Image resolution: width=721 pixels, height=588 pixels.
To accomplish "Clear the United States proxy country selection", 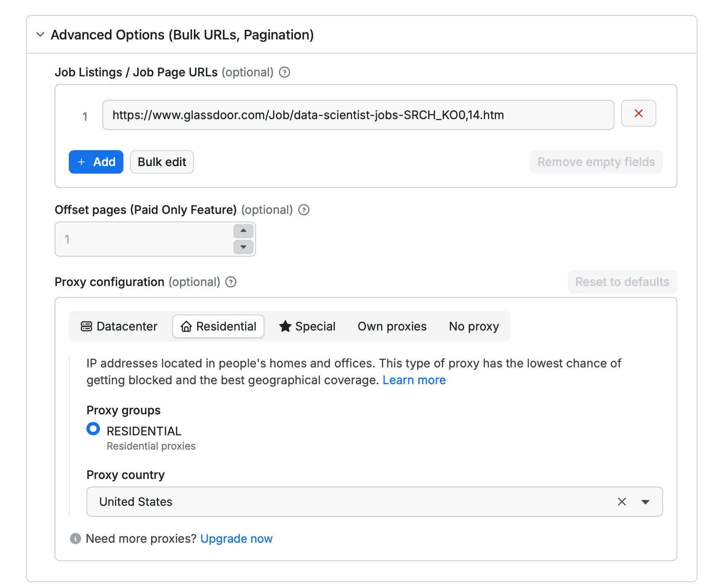I will pos(622,502).
